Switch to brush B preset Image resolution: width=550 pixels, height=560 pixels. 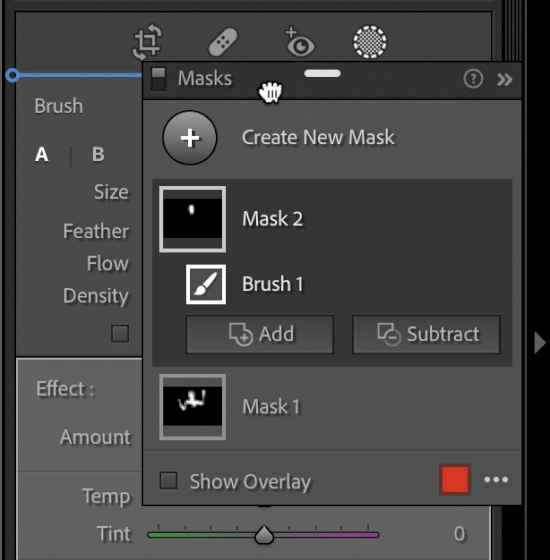point(98,154)
